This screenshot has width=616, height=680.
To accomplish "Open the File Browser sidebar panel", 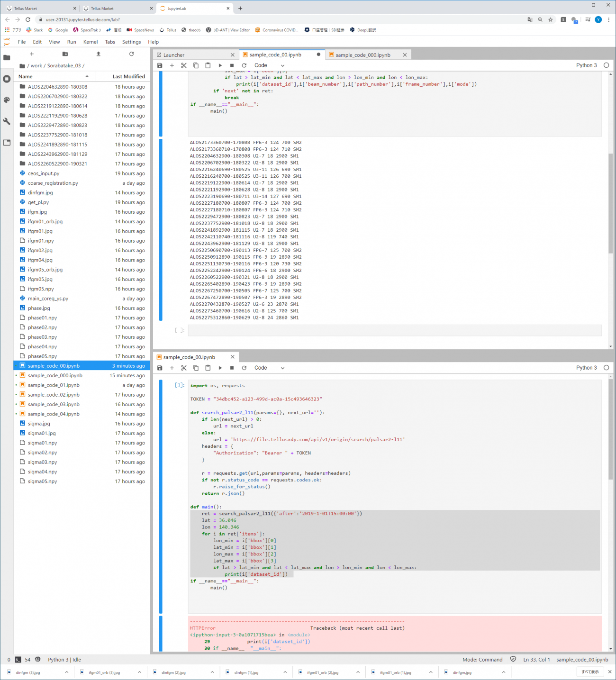I will point(7,58).
